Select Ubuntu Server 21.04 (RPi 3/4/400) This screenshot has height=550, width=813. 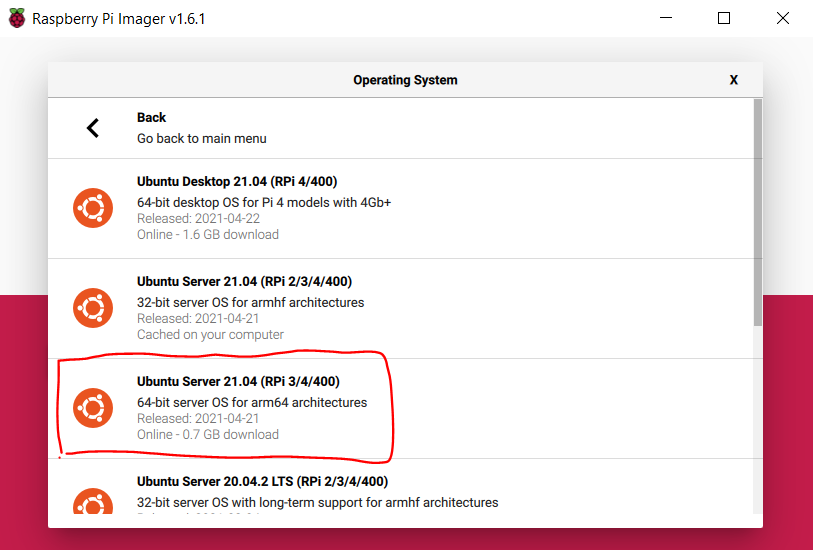401,408
